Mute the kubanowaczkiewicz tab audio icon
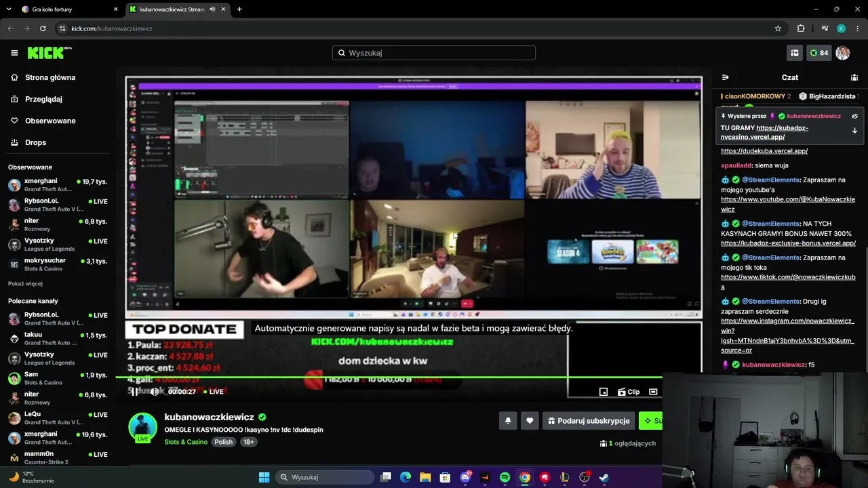868x488 pixels. [212, 9]
